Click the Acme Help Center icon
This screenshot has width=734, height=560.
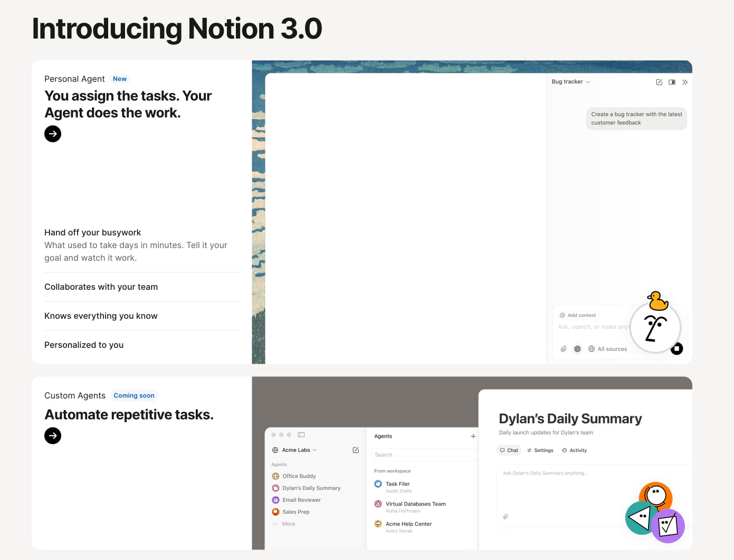tap(378, 524)
